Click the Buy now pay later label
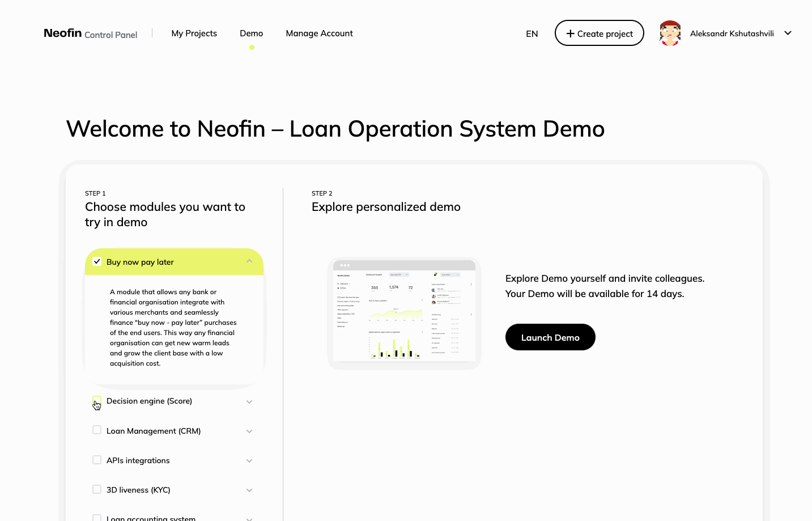The width and height of the screenshot is (812, 521). pyautogui.click(x=140, y=262)
